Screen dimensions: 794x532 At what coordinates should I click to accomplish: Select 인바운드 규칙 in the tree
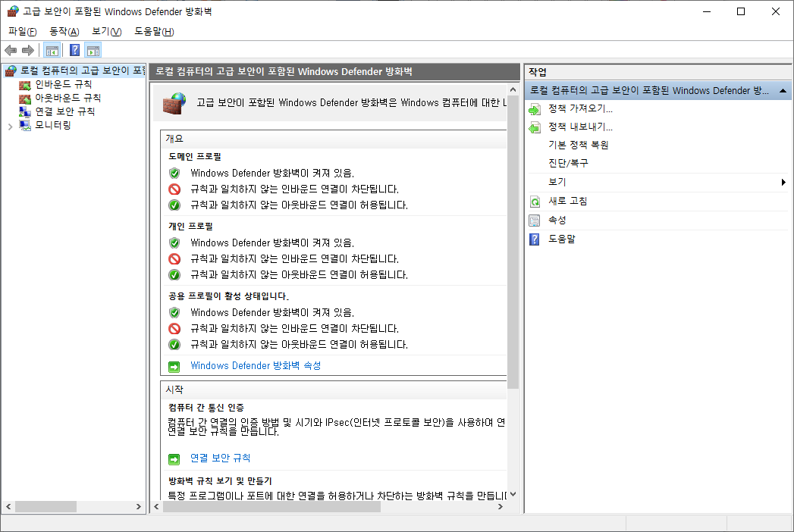63,85
